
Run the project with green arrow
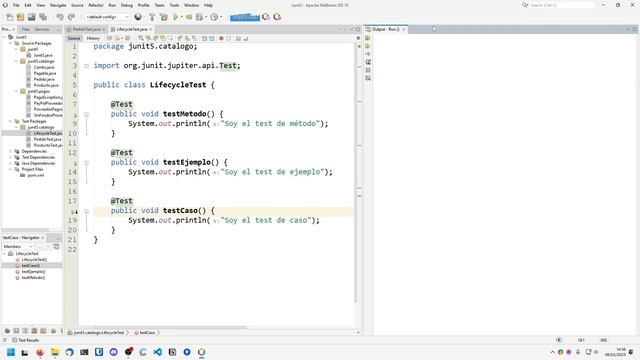(x=176, y=17)
